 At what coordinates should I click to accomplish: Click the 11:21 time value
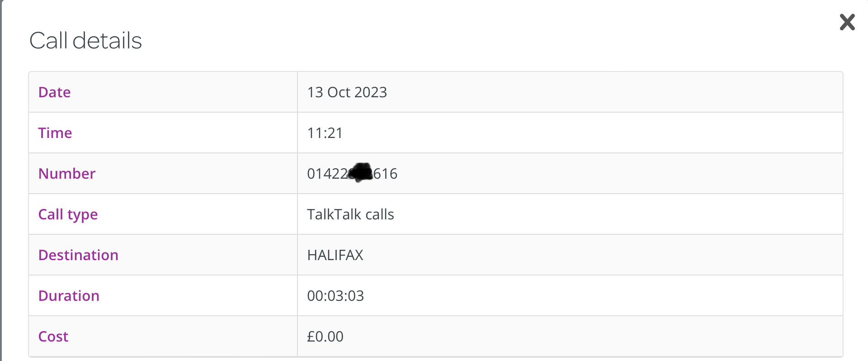pyautogui.click(x=325, y=133)
